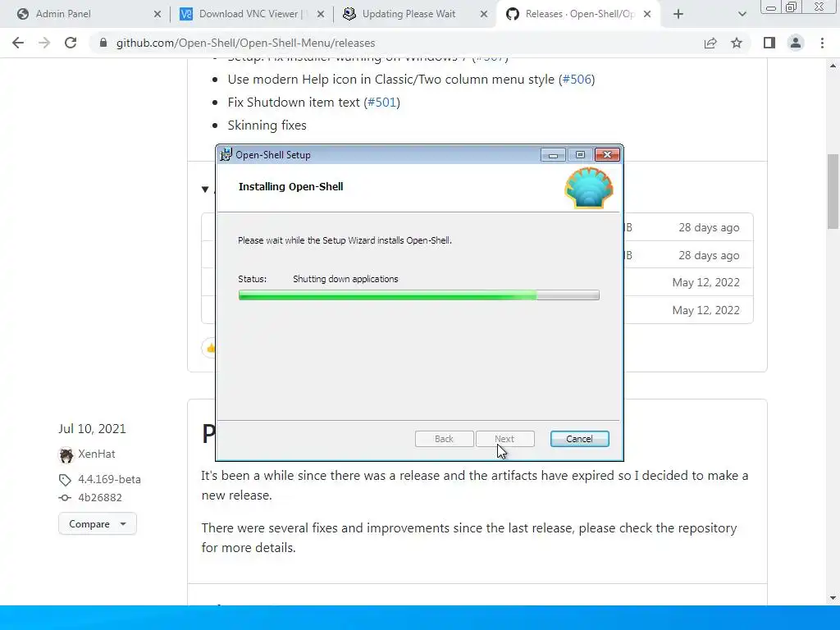Click the disabled Back button in Setup
The width and height of the screenshot is (840, 630).
point(444,439)
